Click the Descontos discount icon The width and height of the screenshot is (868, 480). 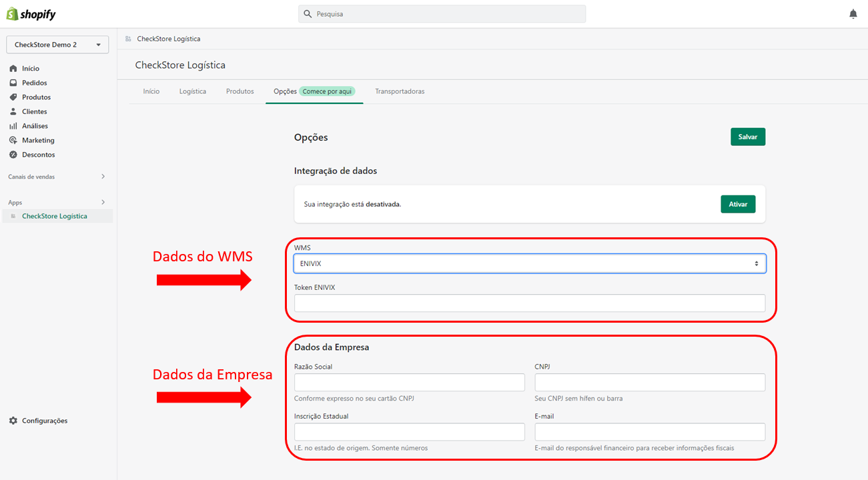tap(13, 155)
